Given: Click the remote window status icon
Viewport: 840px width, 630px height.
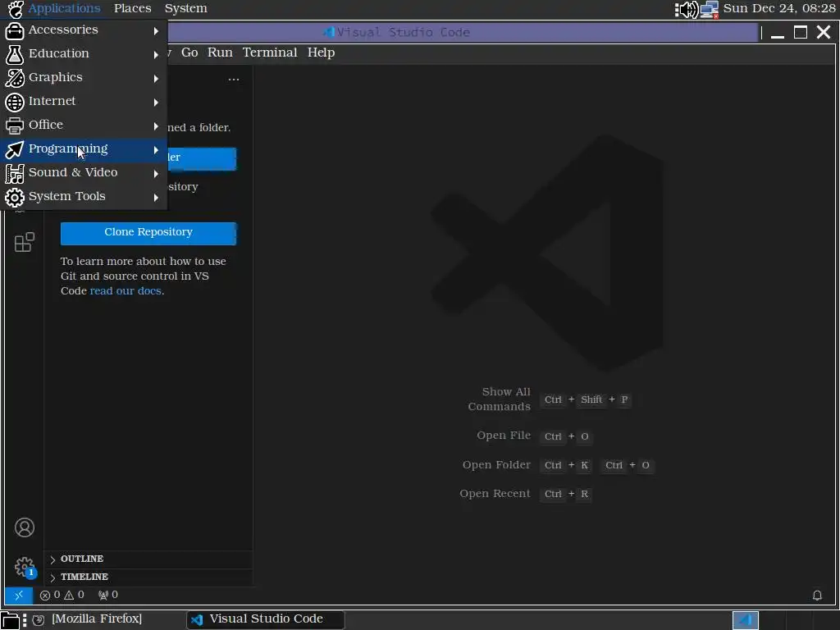Looking at the screenshot, I should click(19, 596).
